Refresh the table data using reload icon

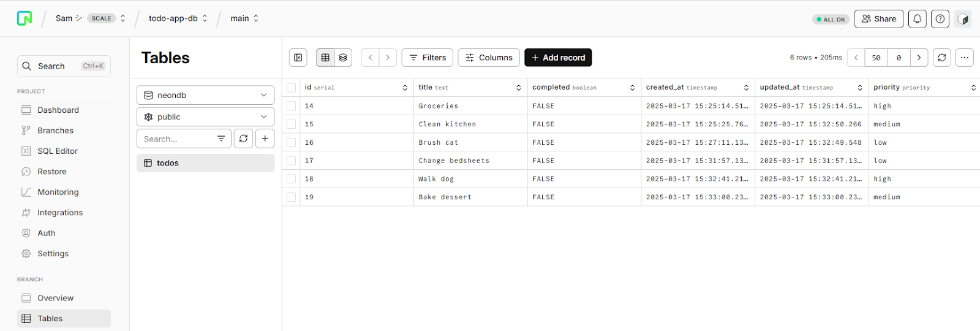[x=942, y=58]
